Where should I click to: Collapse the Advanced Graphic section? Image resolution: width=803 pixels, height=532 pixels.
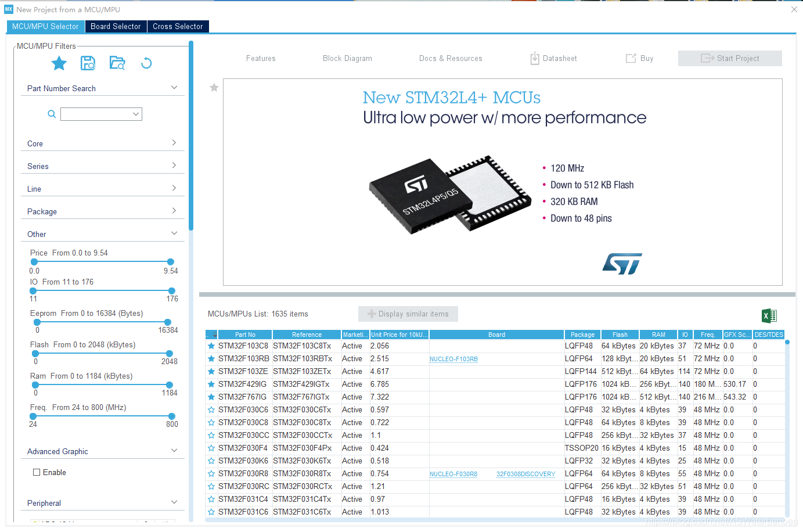click(174, 451)
